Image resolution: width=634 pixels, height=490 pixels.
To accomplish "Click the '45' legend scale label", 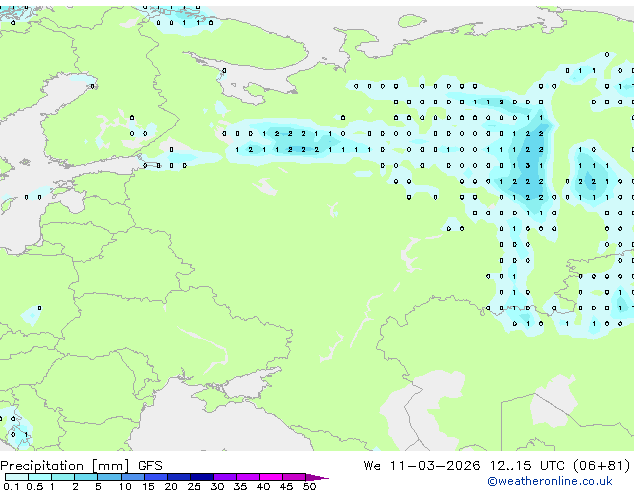I will click(x=286, y=486).
